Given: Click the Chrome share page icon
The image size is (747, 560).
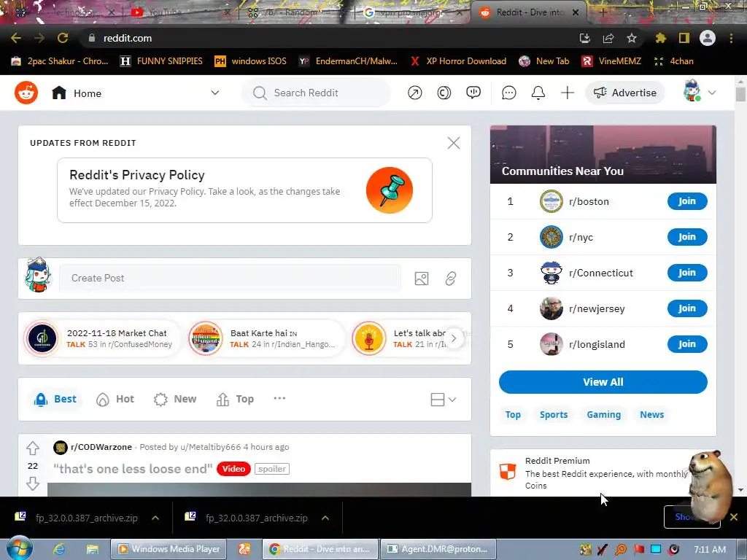Looking at the screenshot, I should 608,38.
